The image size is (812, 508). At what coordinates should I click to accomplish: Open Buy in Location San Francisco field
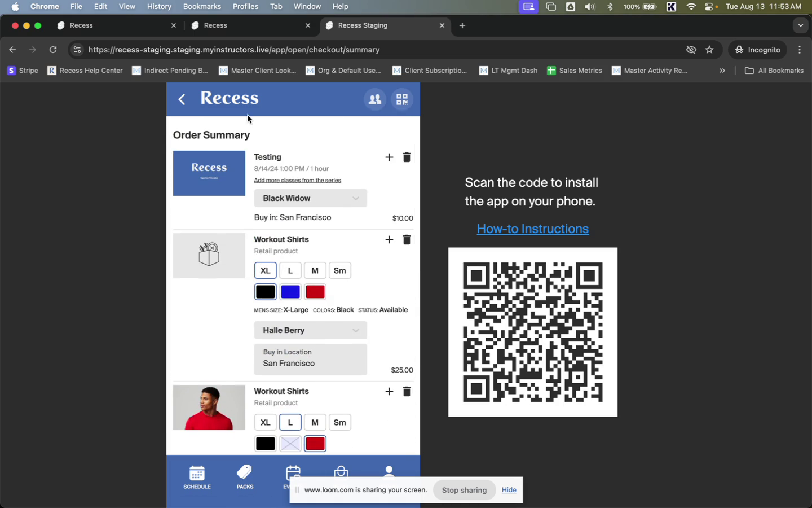coord(311,360)
